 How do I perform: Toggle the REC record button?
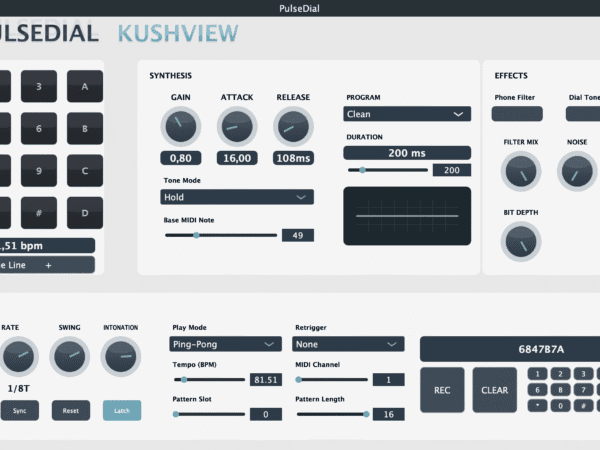point(442,390)
